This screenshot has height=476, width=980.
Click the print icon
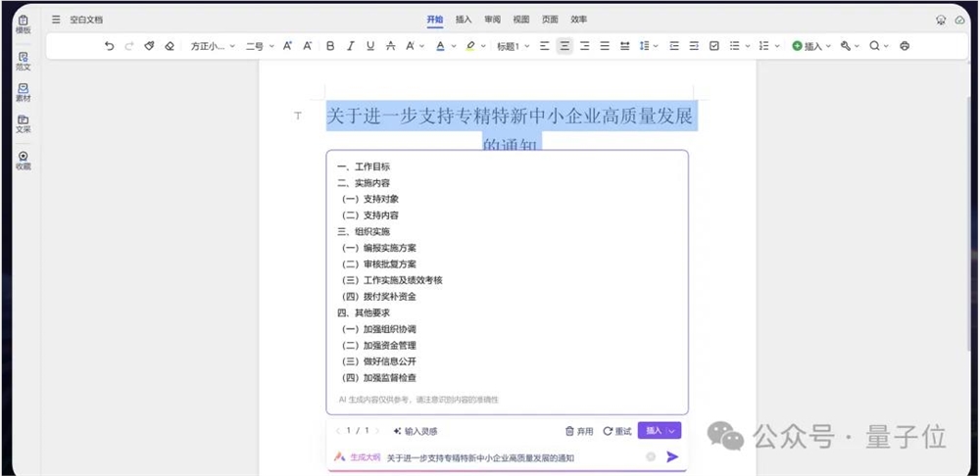(x=905, y=46)
